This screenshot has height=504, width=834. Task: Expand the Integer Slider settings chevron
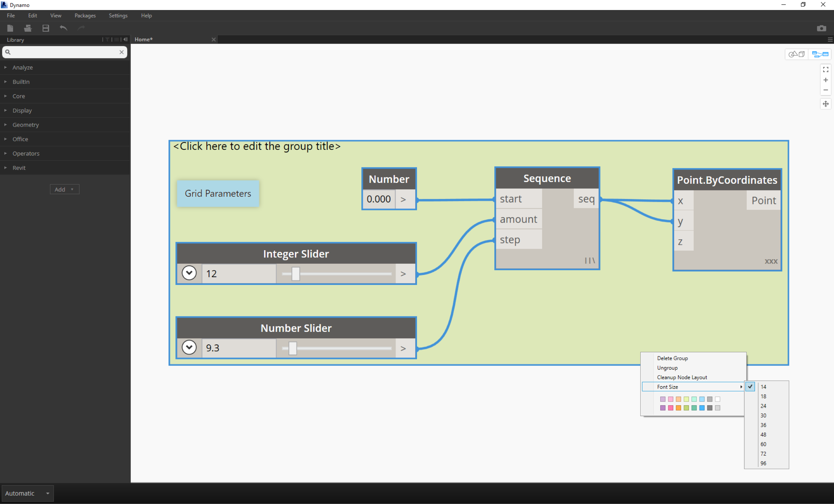pyautogui.click(x=189, y=273)
